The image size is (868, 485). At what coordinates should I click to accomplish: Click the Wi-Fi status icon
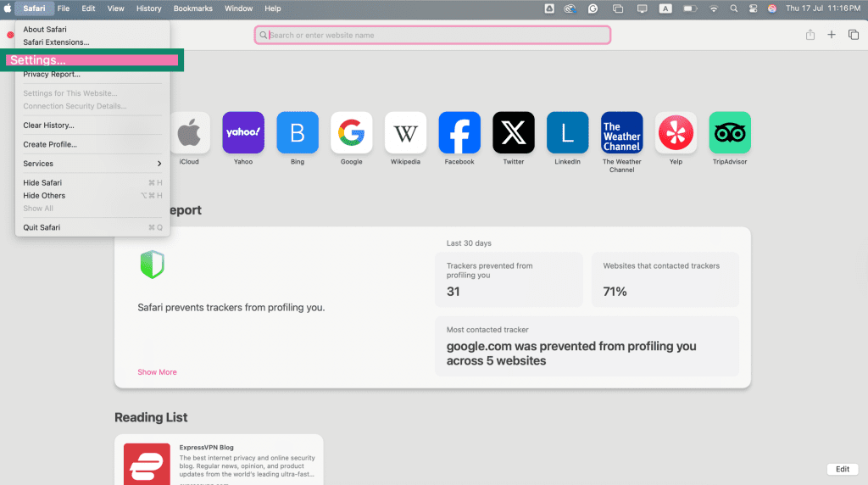tap(714, 8)
